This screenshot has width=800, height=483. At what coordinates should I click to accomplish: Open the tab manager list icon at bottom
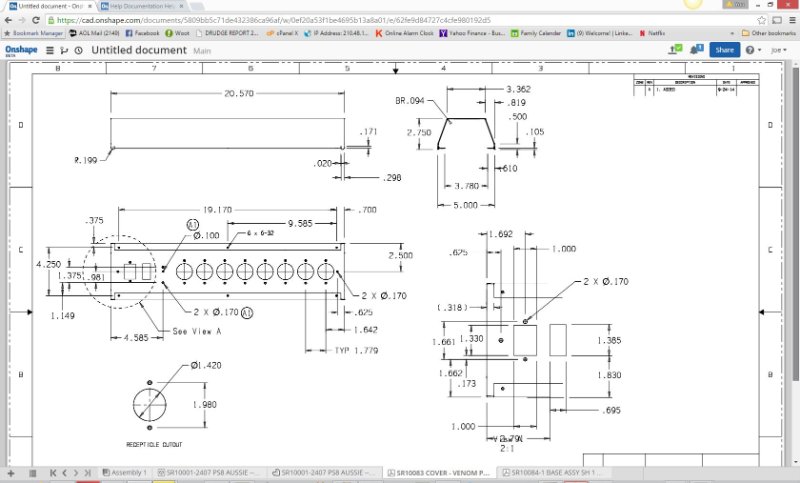[31, 472]
